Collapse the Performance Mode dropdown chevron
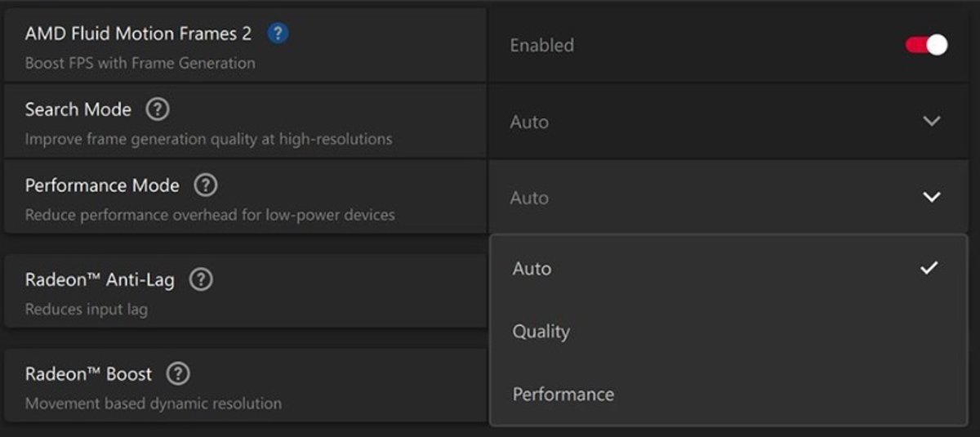 click(x=931, y=198)
